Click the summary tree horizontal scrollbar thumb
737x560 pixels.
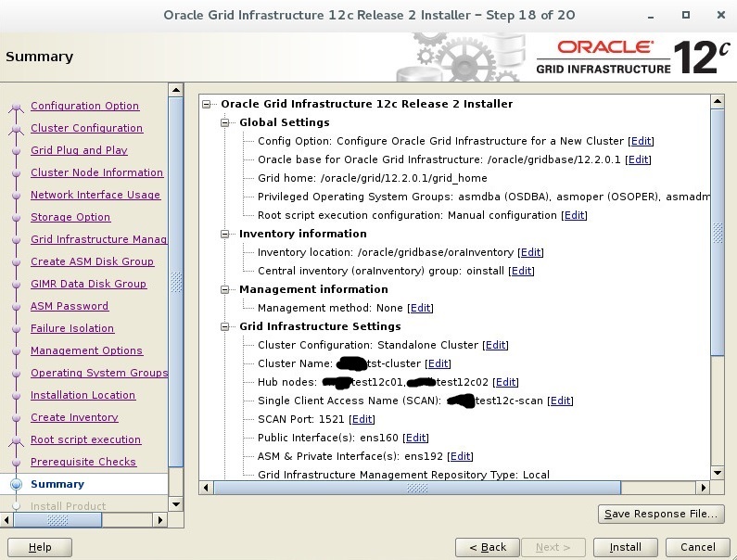(417, 488)
